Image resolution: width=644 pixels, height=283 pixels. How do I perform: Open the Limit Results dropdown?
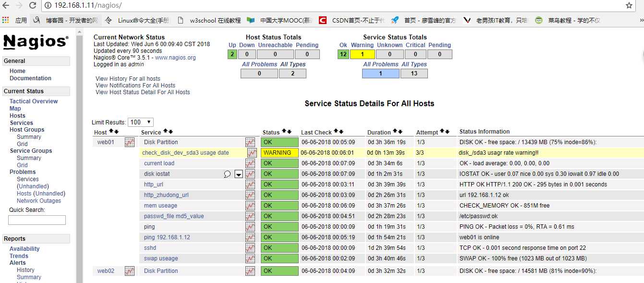141,122
